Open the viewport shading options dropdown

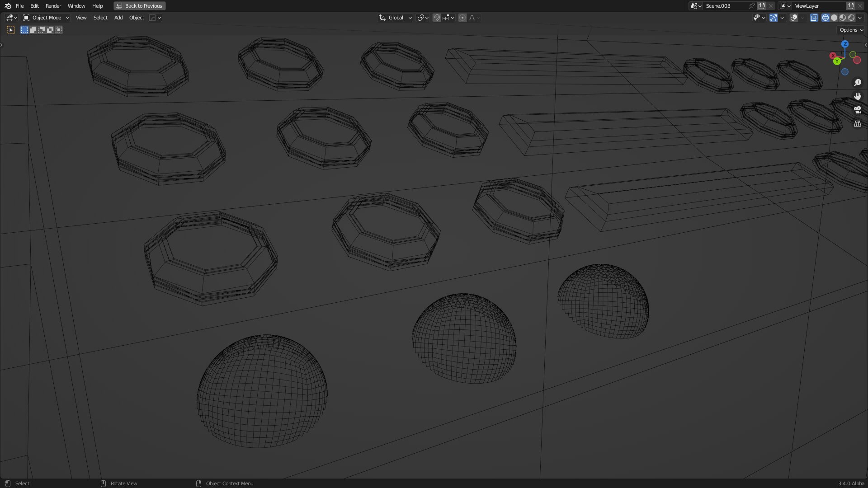[x=860, y=18]
